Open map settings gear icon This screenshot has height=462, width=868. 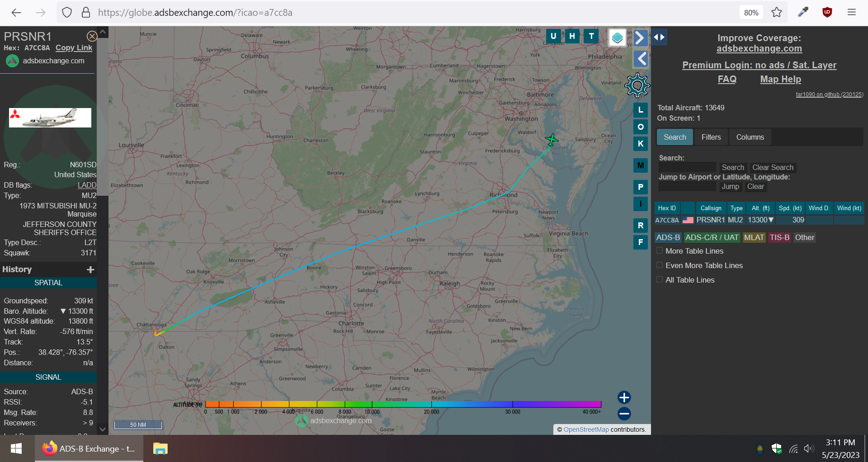click(637, 85)
